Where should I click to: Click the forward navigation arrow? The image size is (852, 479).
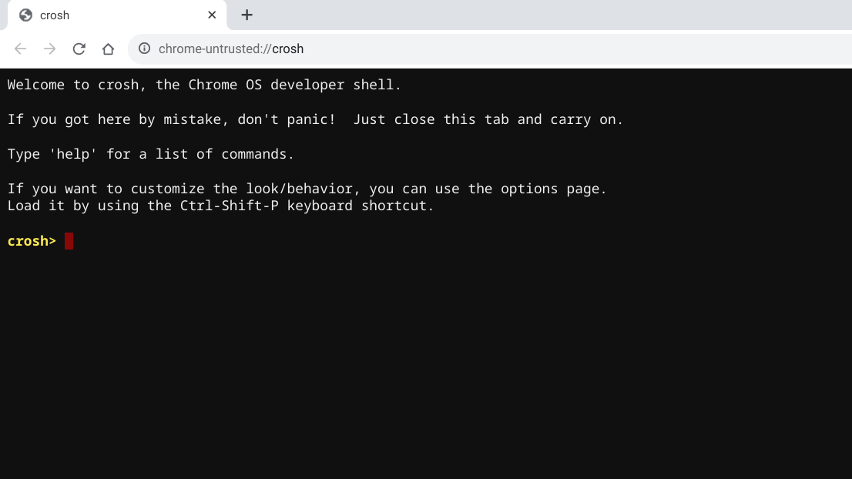[50, 49]
